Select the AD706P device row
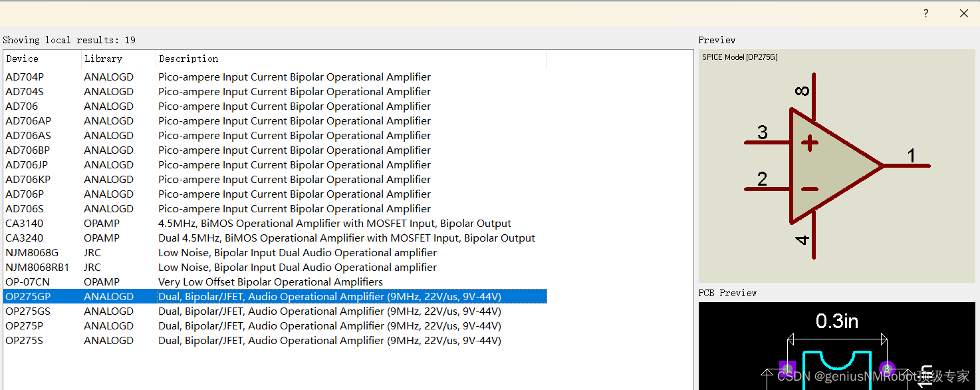This screenshot has width=980, height=390. click(275, 194)
